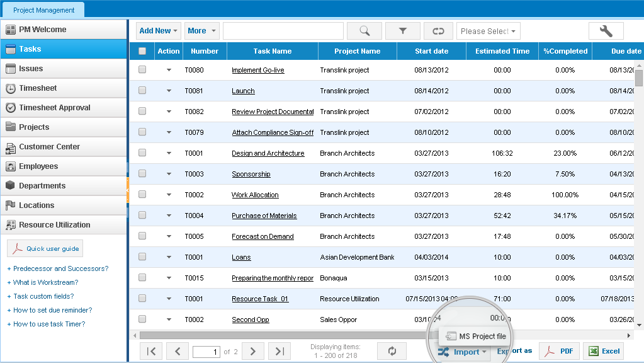Go to last page arrow

[280, 351]
